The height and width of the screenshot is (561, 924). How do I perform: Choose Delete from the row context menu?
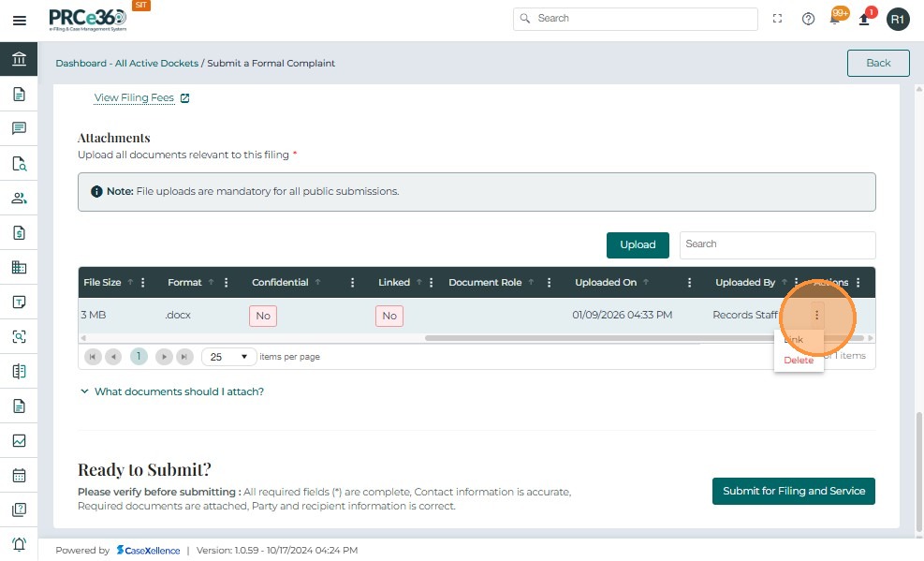799,360
